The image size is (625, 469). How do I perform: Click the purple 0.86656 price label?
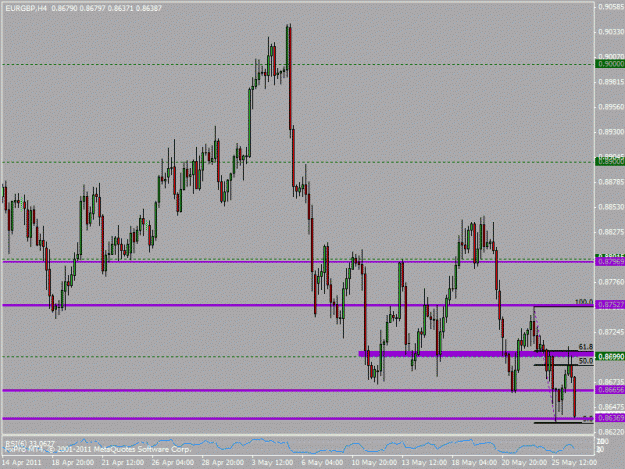[610, 390]
